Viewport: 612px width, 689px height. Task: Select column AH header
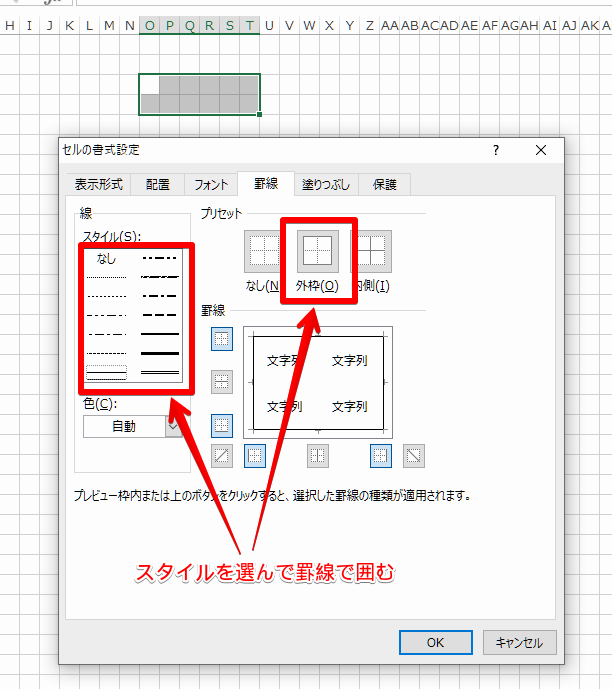point(529,25)
